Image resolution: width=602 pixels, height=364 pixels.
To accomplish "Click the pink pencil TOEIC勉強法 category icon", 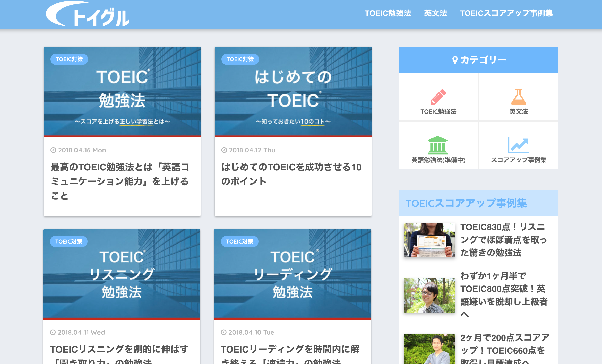I will coord(438,97).
